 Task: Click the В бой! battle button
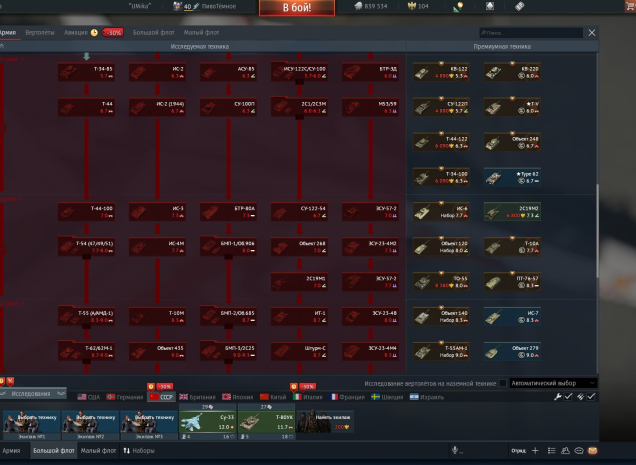(x=297, y=7)
